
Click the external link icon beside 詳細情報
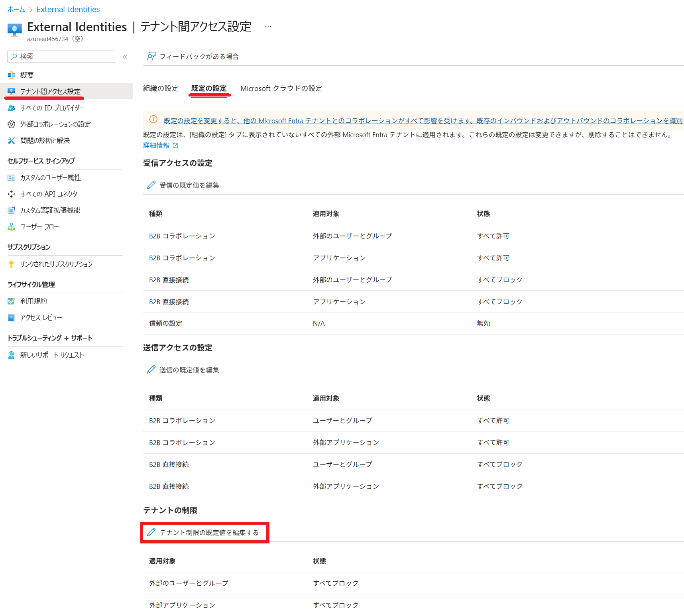175,146
